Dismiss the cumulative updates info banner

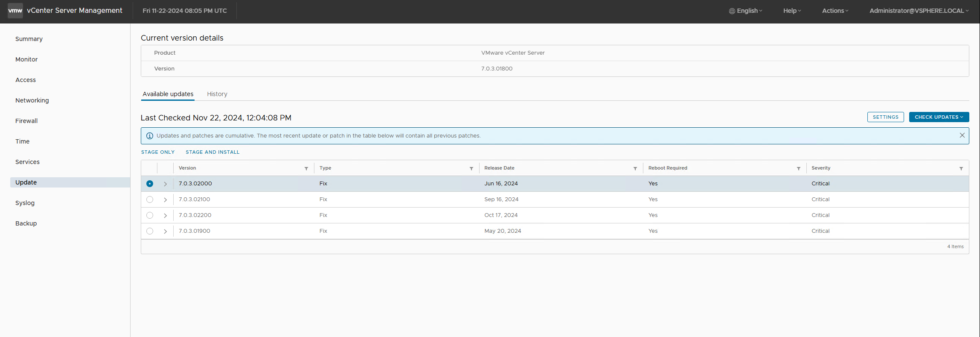tap(962, 135)
